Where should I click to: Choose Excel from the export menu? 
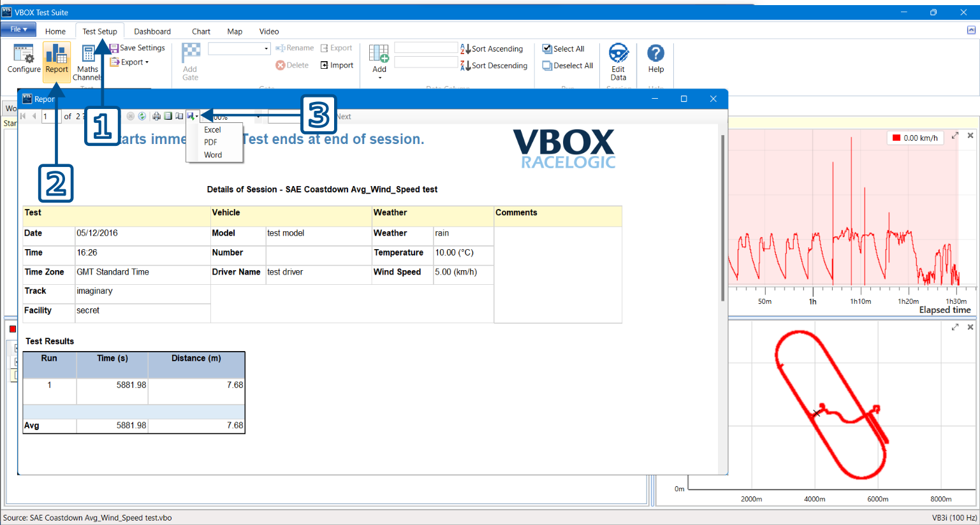212,129
